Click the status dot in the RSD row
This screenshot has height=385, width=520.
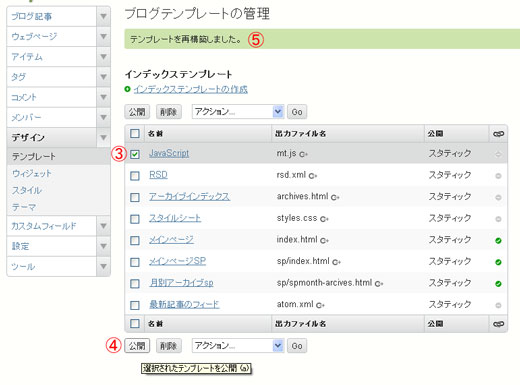[x=498, y=176]
